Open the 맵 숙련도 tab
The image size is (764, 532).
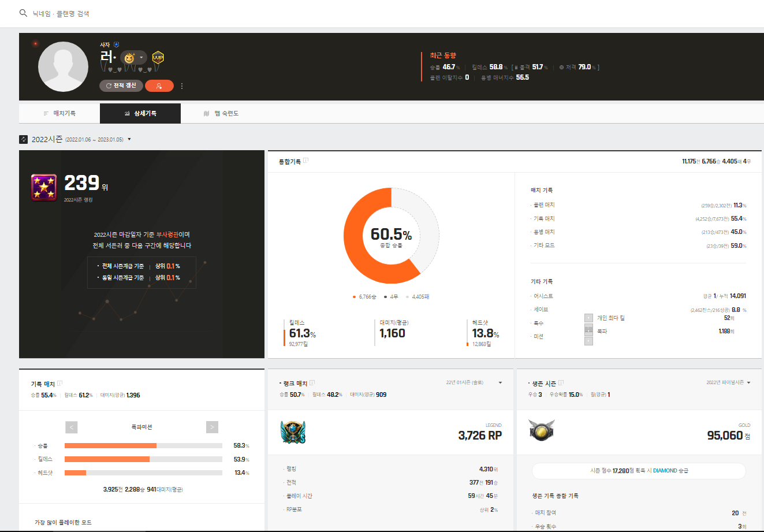pos(221,114)
